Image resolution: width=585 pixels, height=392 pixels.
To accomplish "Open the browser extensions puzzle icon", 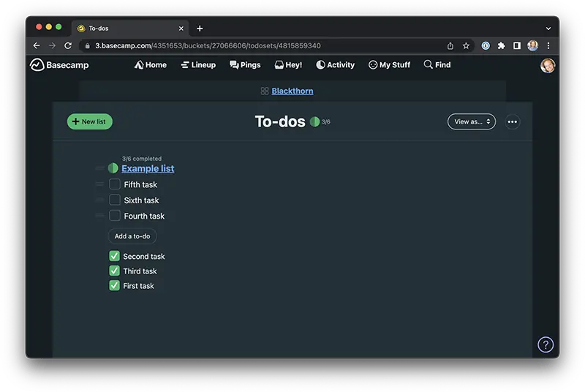I will pyautogui.click(x=501, y=45).
